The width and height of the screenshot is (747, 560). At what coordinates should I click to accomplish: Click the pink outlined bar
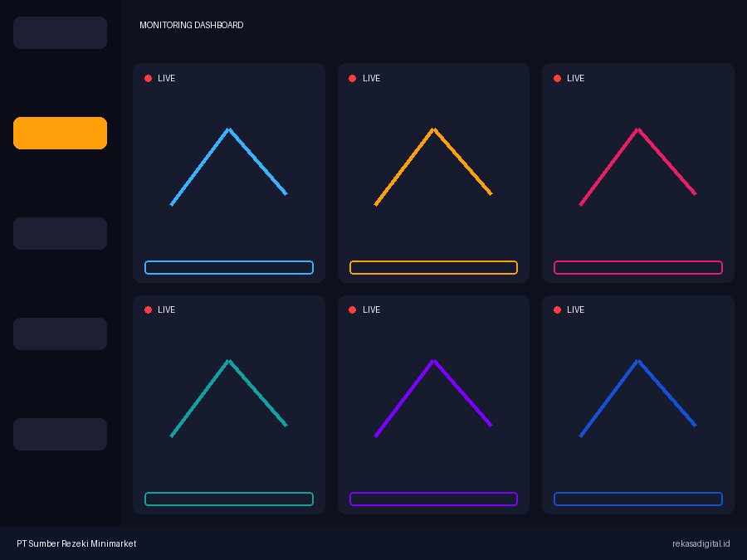click(x=638, y=267)
